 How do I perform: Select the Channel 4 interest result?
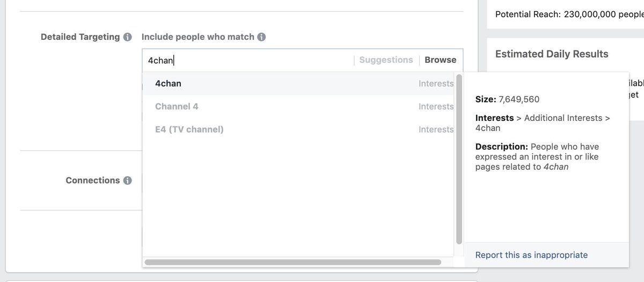coord(298,106)
